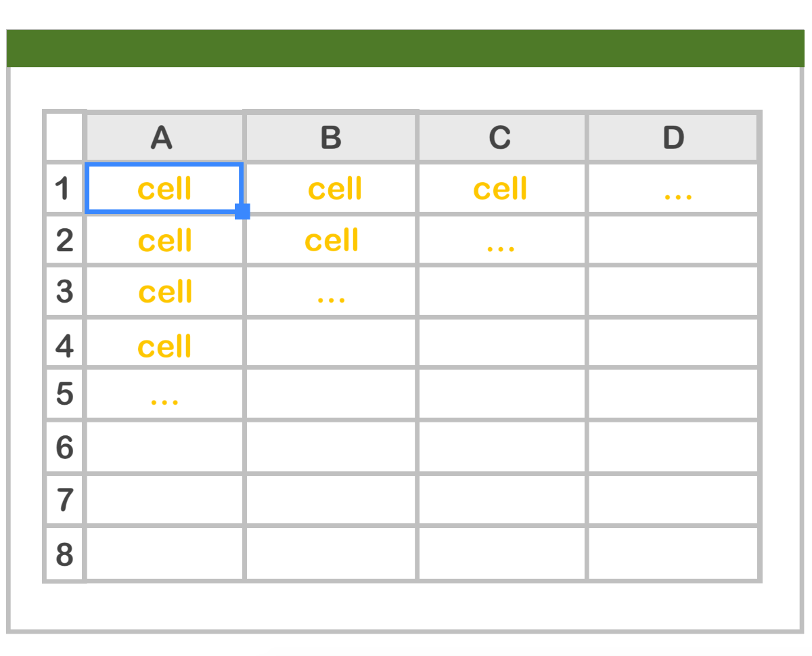Select empty cell D8
Image resolution: width=812 pixels, height=656 pixels.
(x=673, y=554)
